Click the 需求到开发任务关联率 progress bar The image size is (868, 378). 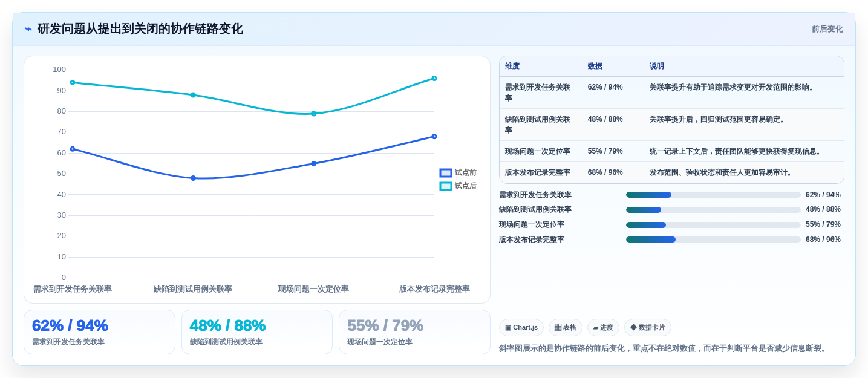point(713,195)
